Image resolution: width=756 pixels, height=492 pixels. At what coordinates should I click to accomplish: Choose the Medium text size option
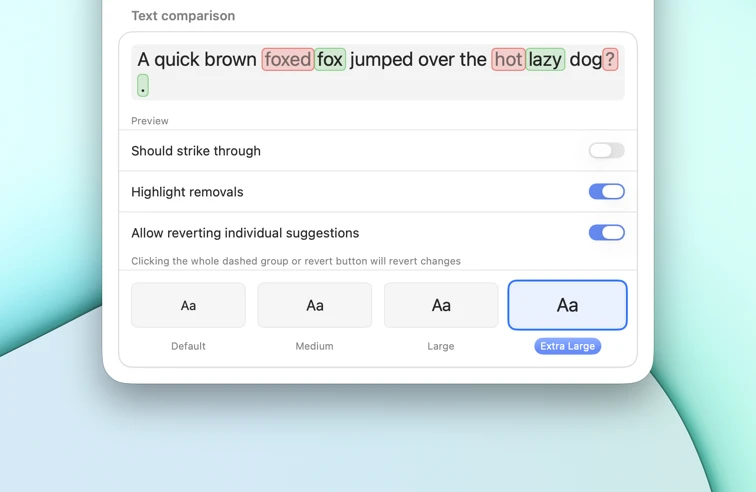click(314, 305)
